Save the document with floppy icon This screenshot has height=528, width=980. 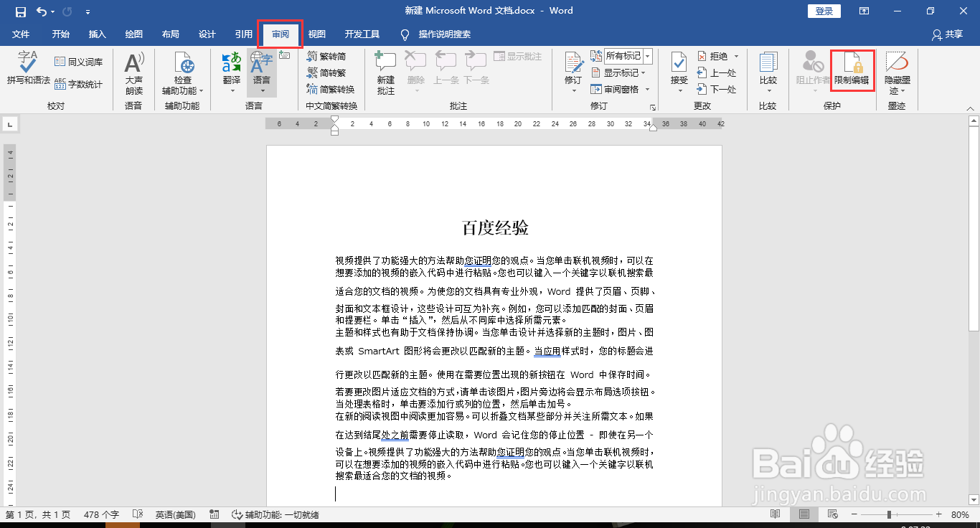(x=21, y=11)
